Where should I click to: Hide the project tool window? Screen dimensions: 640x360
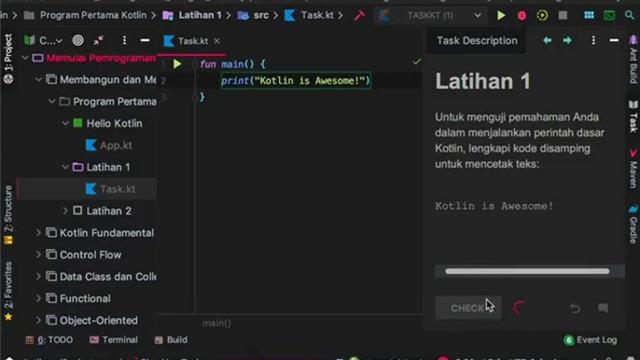pyautogui.click(x=144, y=40)
